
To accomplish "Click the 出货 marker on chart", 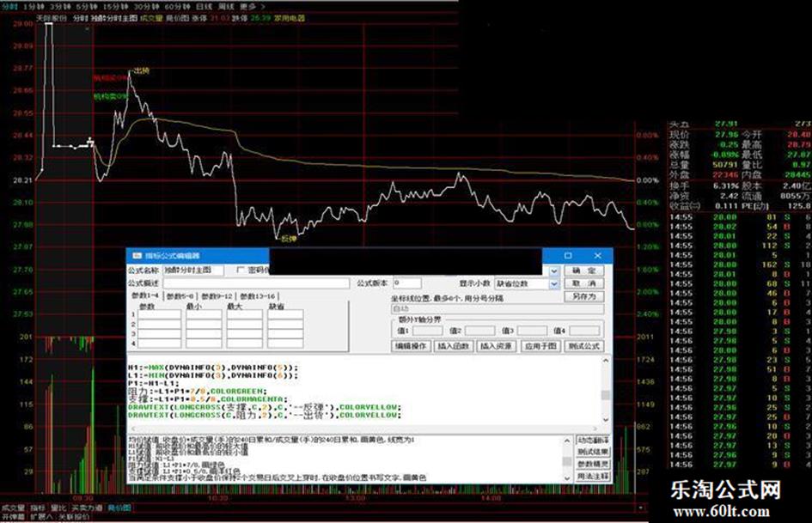I will click(x=140, y=70).
